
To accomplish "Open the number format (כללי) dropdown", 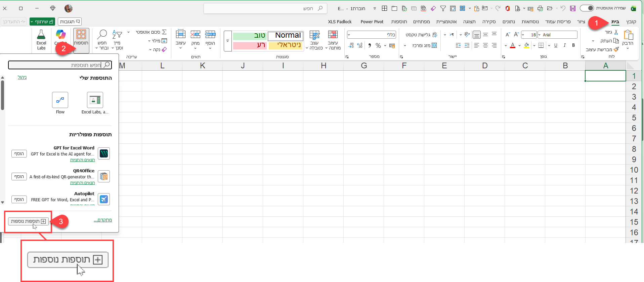I will point(349,35).
